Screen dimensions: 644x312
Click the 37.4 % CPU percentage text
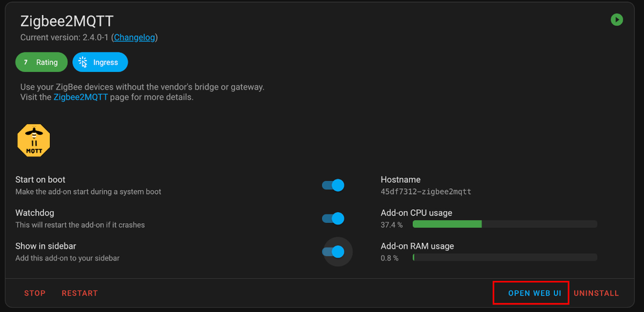(392, 225)
